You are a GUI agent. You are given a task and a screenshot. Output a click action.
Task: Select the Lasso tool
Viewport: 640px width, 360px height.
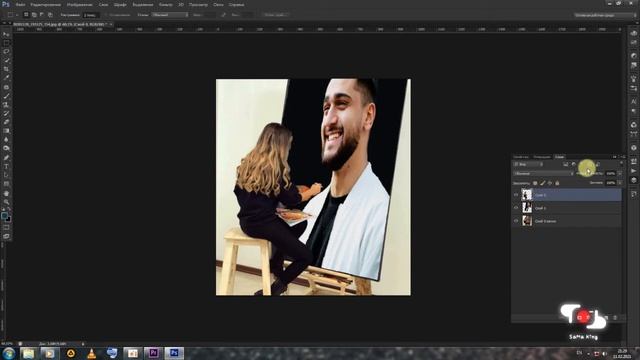tap(6, 51)
